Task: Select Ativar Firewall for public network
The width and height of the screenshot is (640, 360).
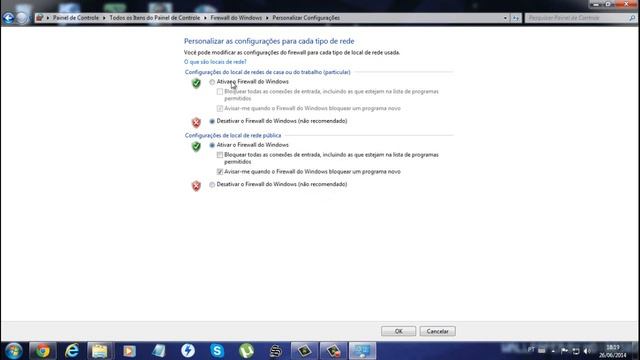Action: [212, 145]
